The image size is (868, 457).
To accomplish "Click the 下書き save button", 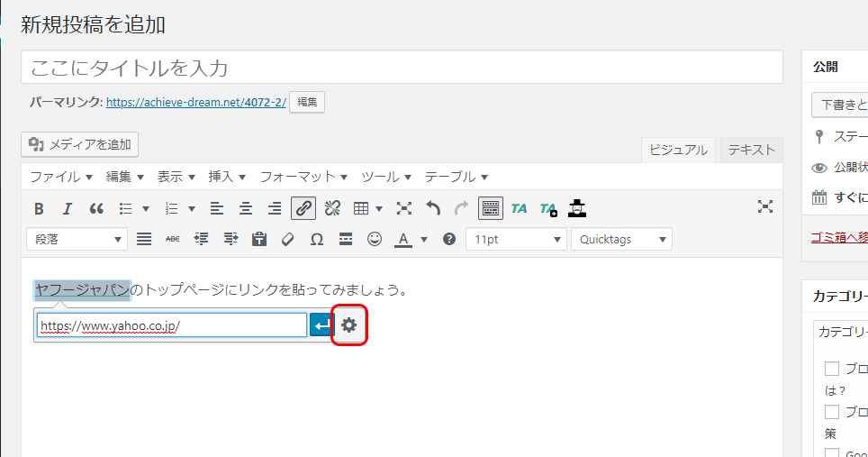I will tap(840, 105).
